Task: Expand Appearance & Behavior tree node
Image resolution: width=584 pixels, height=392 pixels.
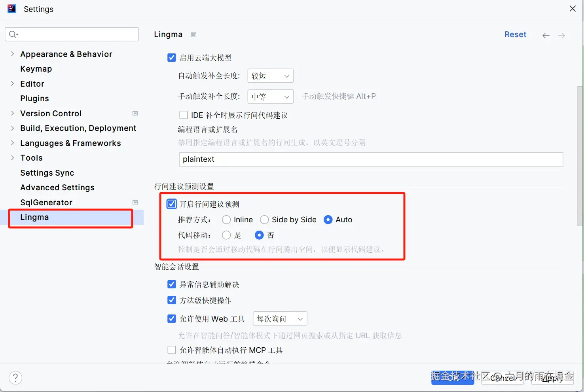Action: 12,54
